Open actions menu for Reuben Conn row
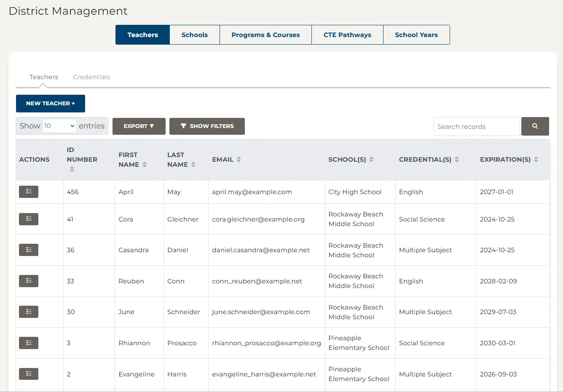The height and width of the screenshot is (392, 563). pyautogui.click(x=29, y=281)
